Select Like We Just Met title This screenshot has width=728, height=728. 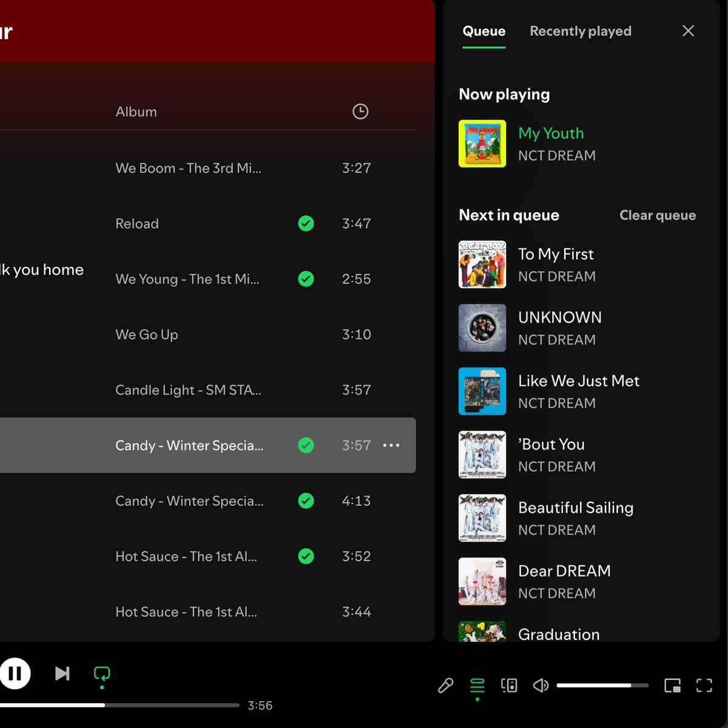pos(579,380)
